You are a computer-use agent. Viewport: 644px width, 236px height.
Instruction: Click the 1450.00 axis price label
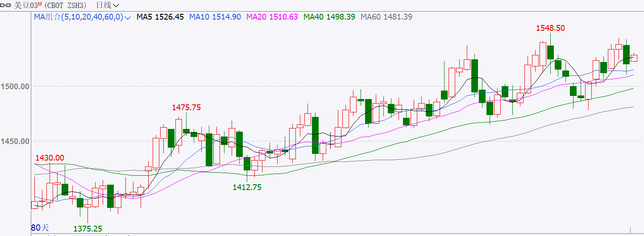click(15, 141)
